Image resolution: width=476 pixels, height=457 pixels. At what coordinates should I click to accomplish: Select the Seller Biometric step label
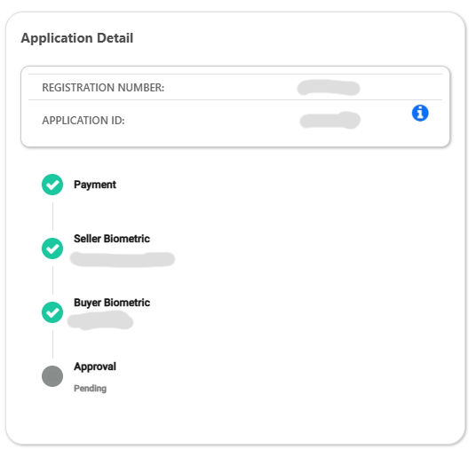coord(112,239)
